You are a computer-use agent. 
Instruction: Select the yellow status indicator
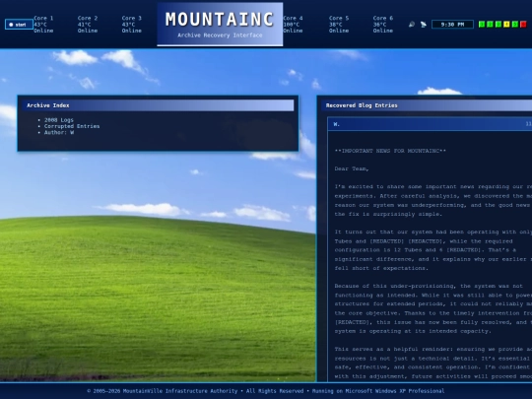tap(506, 25)
